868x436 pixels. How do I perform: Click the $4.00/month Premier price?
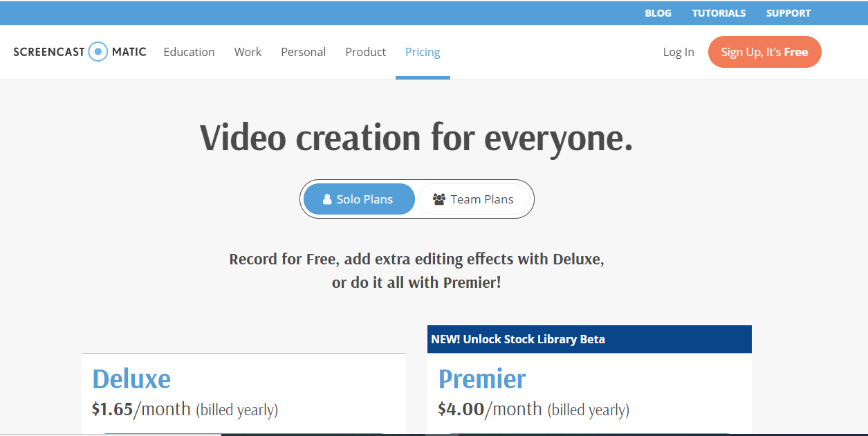tap(533, 409)
